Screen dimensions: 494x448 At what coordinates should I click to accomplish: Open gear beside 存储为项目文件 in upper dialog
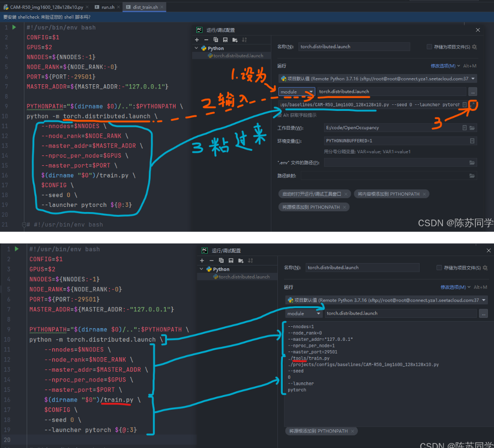click(474, 47)
